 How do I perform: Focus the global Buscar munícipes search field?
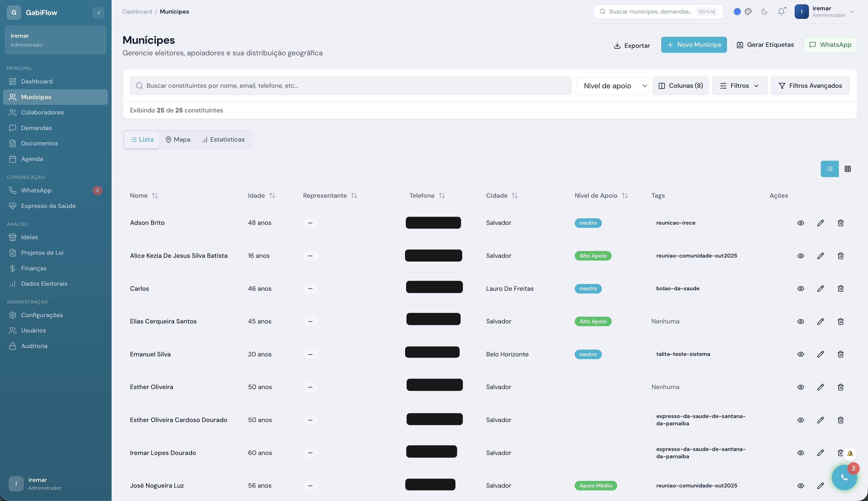(x=658, y=12)
